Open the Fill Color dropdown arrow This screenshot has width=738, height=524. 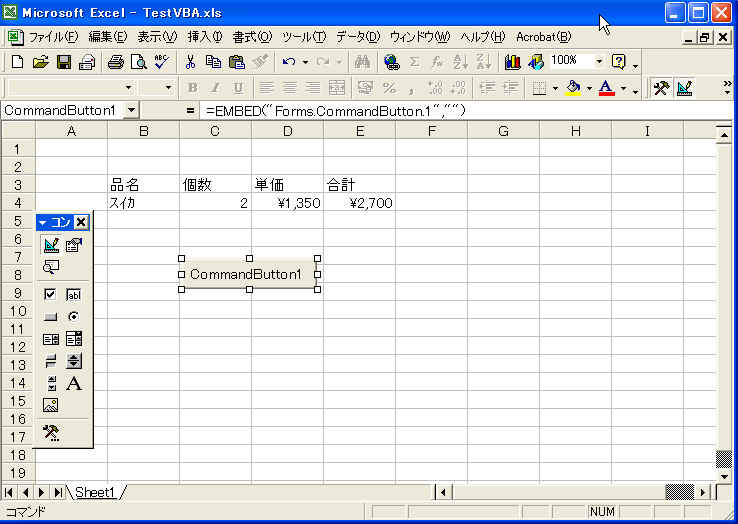tap(589, 88)
